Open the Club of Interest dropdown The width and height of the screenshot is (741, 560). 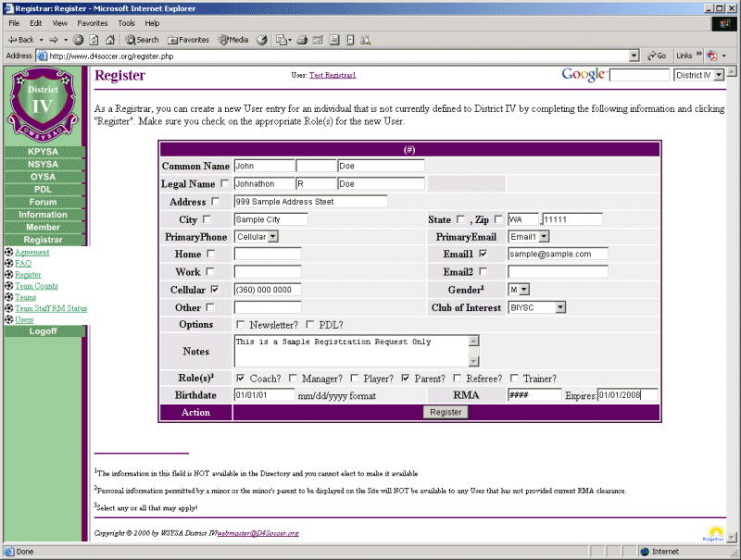pyautogui.click(x=537, y=307)
